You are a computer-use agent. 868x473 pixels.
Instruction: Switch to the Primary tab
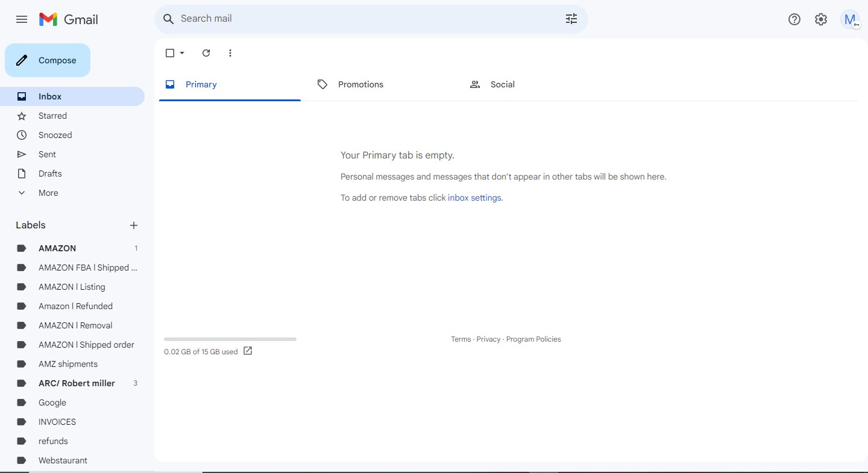pos(230,84)
